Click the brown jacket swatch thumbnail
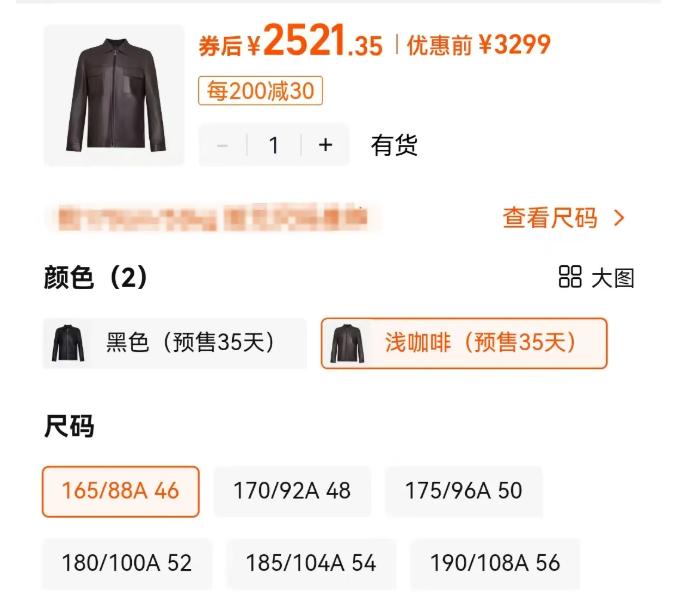The image size is (678, 600). click(x=347, y=343)
